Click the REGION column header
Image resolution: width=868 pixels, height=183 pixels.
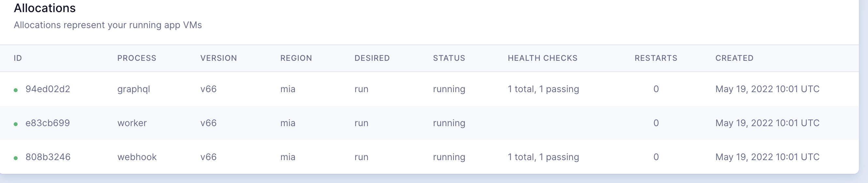(x=296, y=58)
